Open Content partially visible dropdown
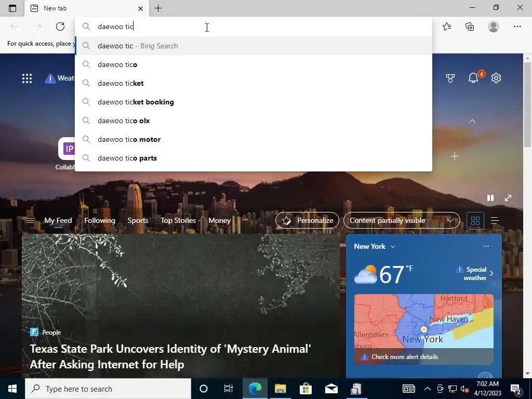 (x=402, y=220)
